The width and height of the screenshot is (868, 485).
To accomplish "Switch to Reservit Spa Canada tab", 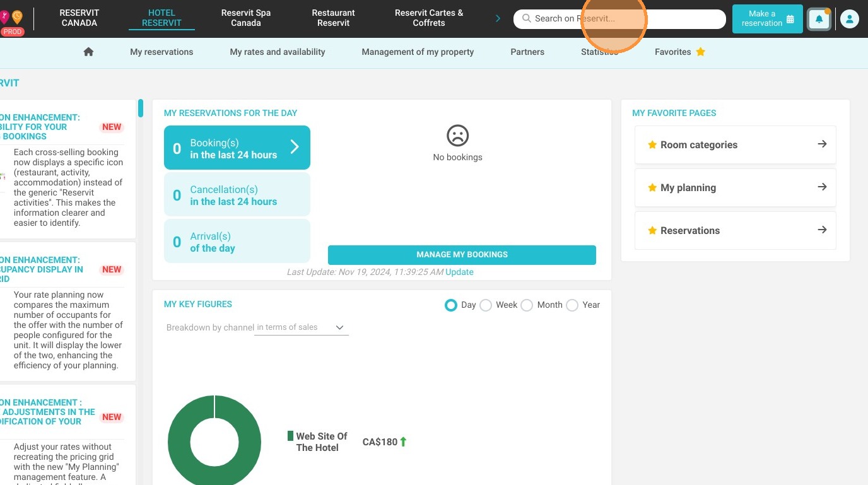I will [x=246, y=18].
